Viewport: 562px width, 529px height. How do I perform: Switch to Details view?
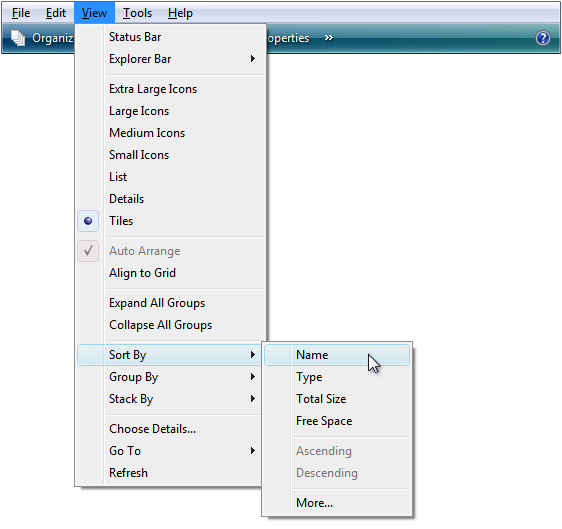171,199
